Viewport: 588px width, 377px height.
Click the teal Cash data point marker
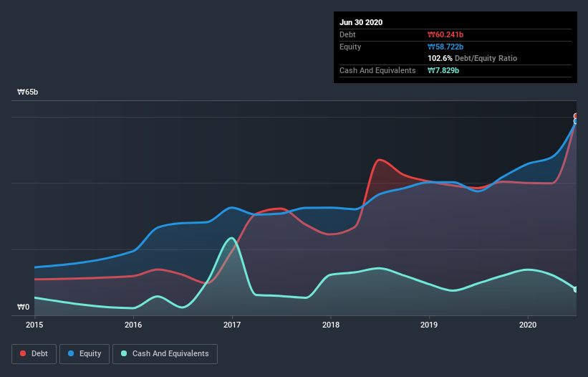click(x=576, y=290)
